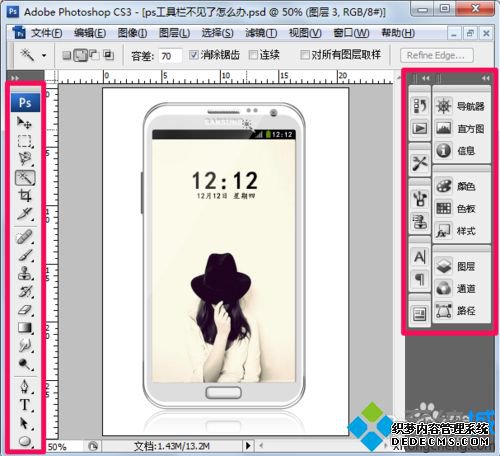Image resolution: width=500 pixels, height=456 pixels.
Task: Enable the 连续 contiguous checkbox
Action: [253, 55]
